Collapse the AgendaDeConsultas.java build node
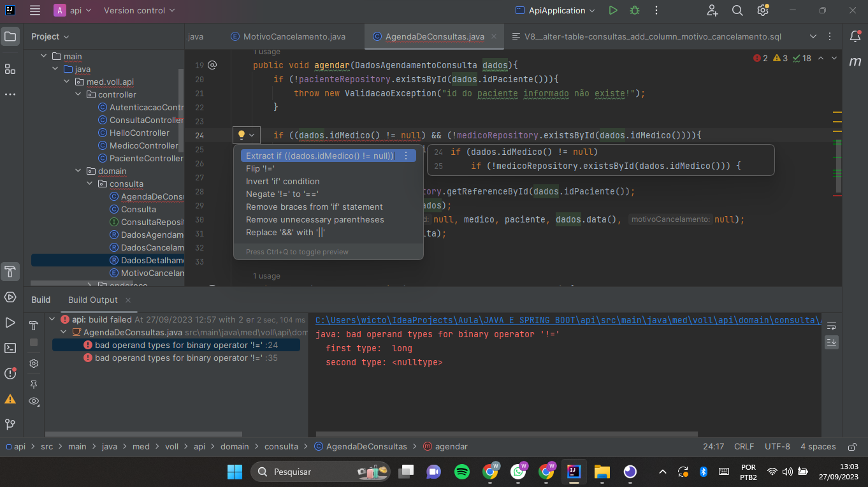Screen dimensions: 868x487 point(64,332)
